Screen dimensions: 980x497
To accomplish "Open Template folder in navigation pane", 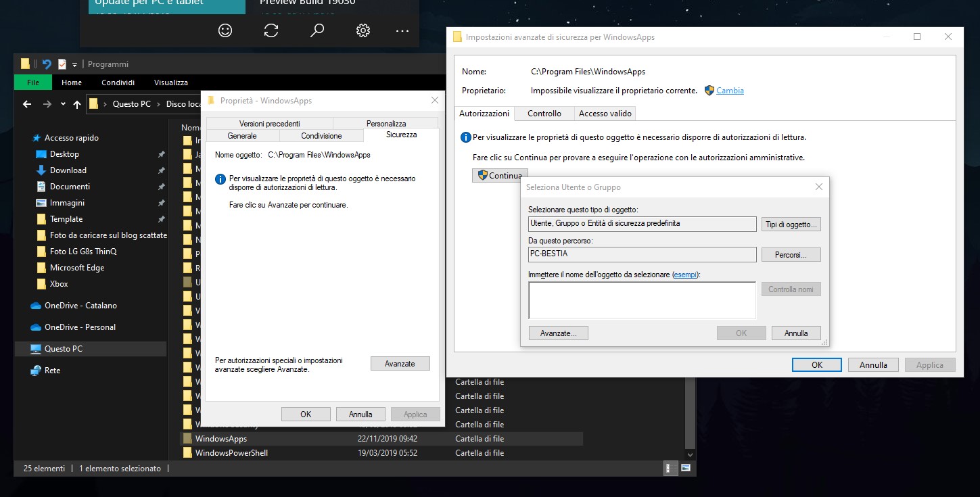I will click(66, 219).
